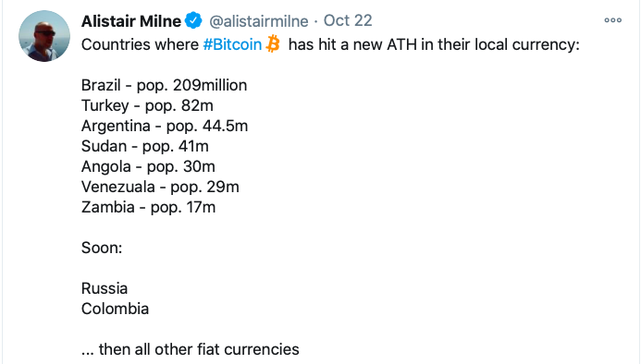Click the orange Bitcoin emoji icon
The width and height of the screenshot is (641, 364).
(273, 43)
